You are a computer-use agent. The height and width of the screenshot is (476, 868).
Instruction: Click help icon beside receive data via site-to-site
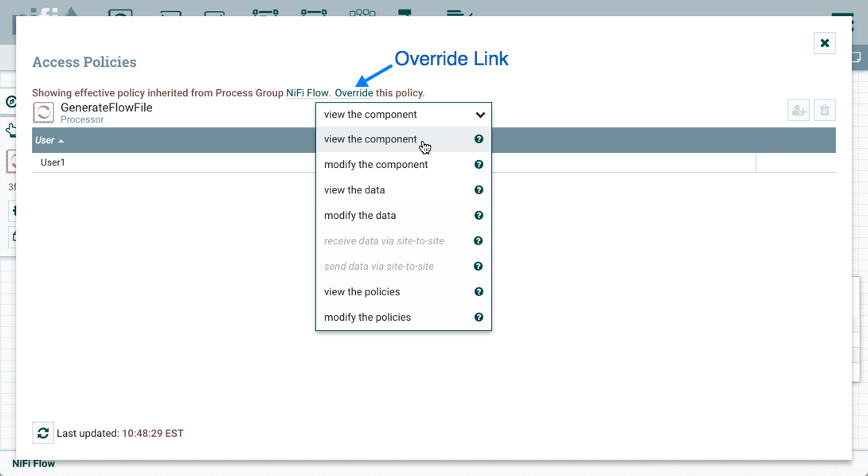tap(479, 241)
